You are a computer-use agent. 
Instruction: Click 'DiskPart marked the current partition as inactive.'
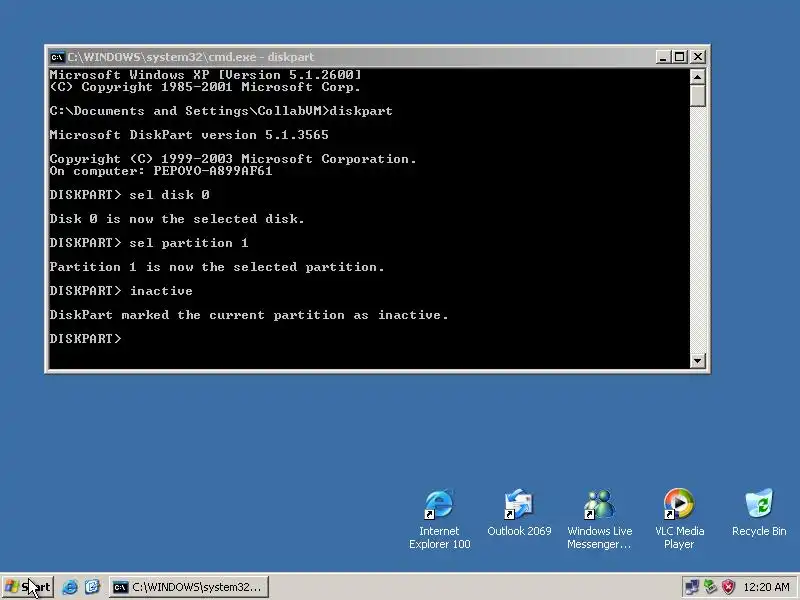click(249, 315)
